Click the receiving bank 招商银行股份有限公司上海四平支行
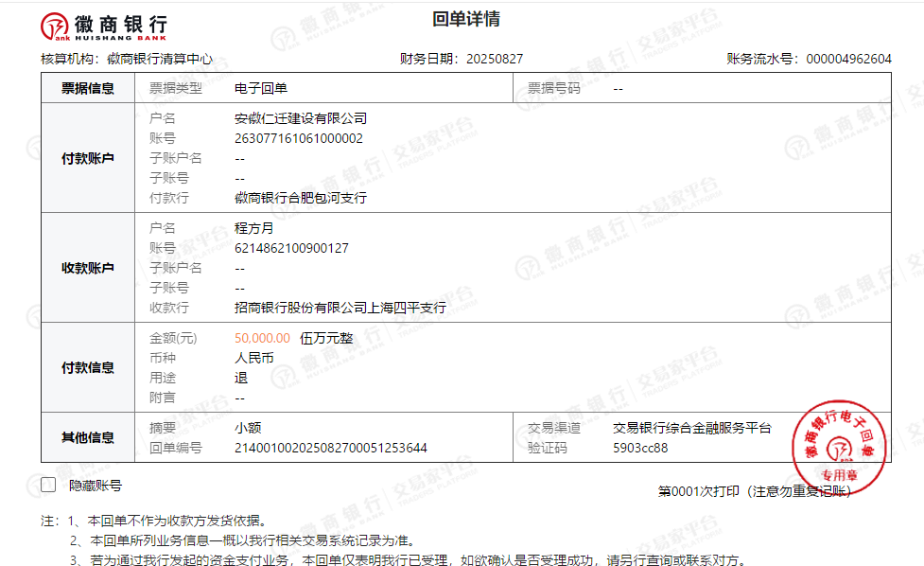 click(340, 308)
